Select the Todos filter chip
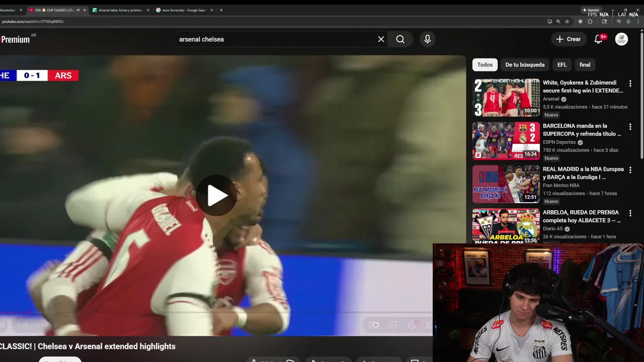Screen dimensions: 644x362 click(x=485, y=65)
